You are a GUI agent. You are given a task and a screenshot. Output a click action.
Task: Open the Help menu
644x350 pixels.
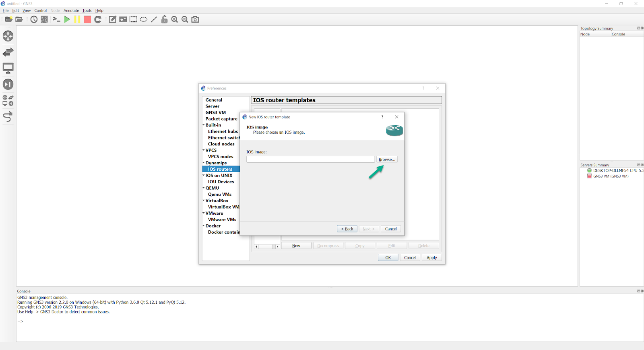(x=99, y=10)
